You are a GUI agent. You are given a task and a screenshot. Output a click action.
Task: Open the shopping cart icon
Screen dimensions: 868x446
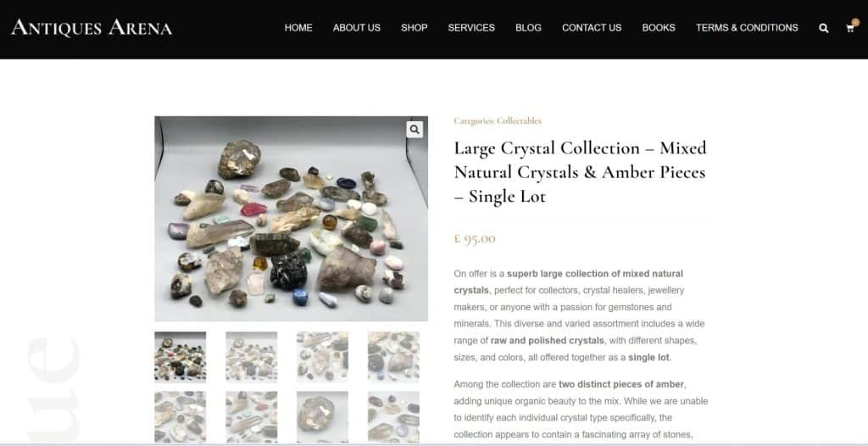(x=851, y=28)
